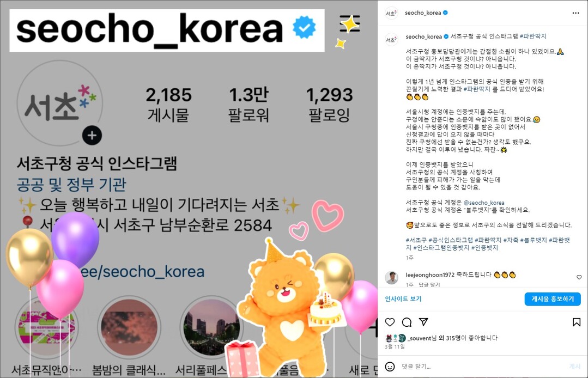This screenshot has width=588, height=378.
Task: Share the post via paper plane icon
Action: [423, 322]
